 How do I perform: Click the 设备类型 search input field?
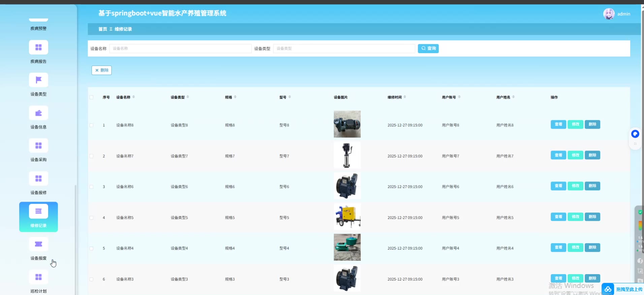coord(344,48)
